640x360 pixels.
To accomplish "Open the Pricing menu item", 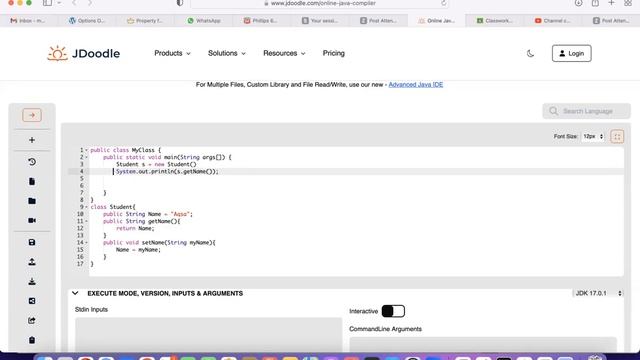I will pos(333,53).
